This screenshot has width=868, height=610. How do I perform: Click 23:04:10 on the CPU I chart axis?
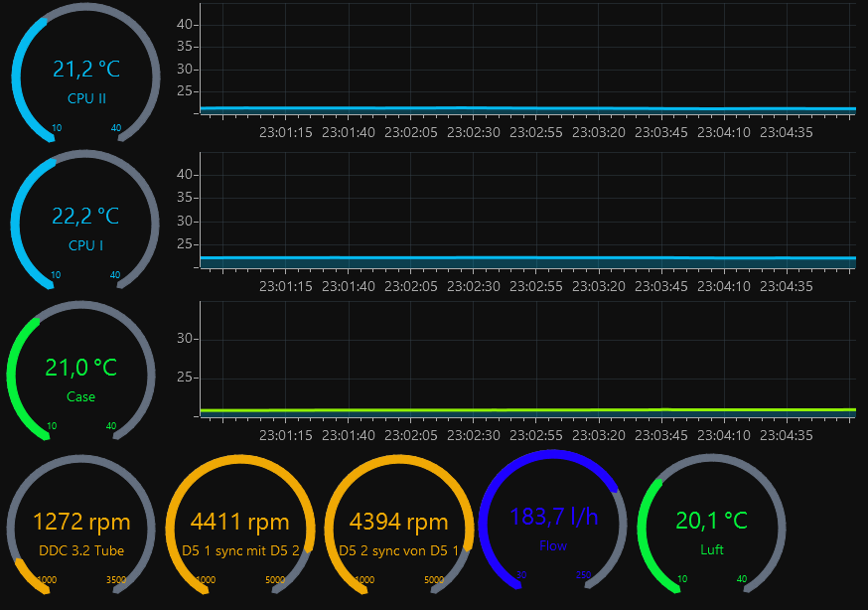724,287
